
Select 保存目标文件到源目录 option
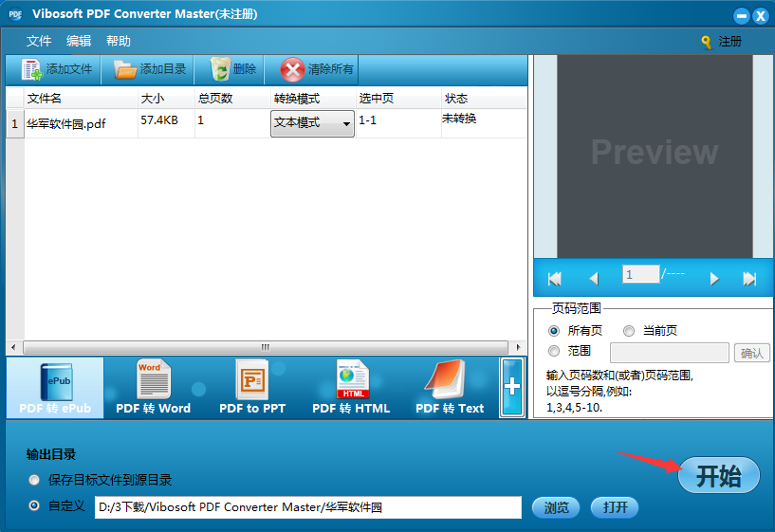pyautogui.click(x=34, y=480)
